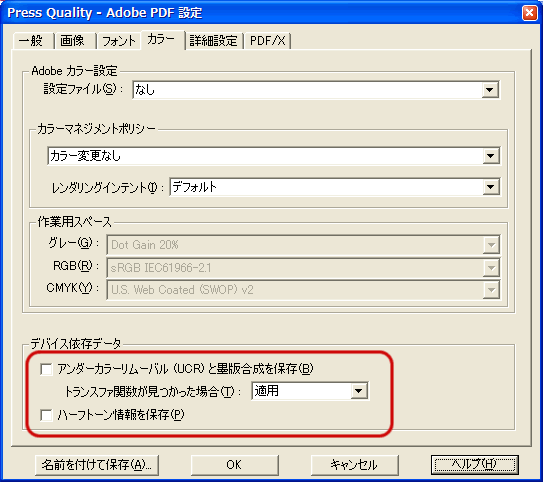This screenshot has width=543, height=482.
Task: Open the PDF/X tab
Action: click(267, 41)
